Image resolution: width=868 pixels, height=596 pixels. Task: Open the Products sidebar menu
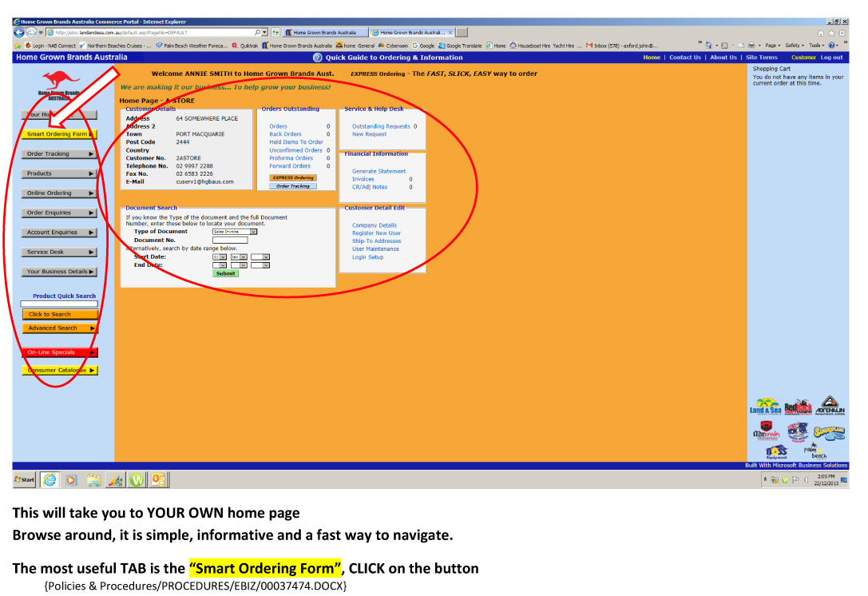coord(60,173)
